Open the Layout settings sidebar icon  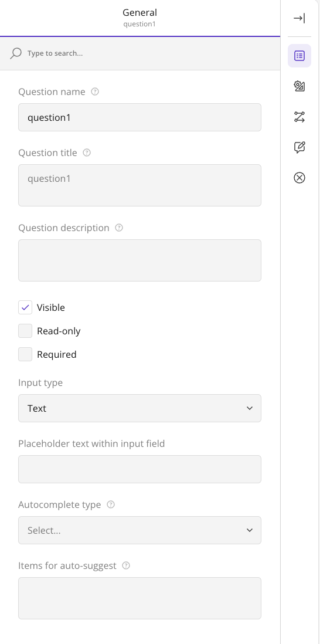[299, 86]
